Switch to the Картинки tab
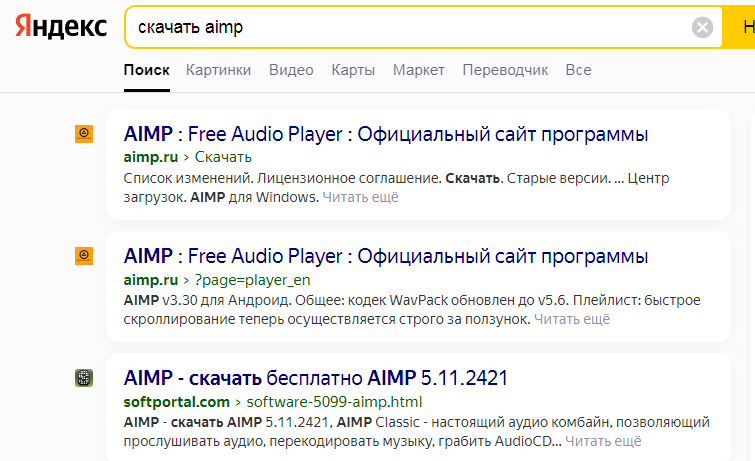The height and width of the screenshot is (461, 755). point(219,70)
